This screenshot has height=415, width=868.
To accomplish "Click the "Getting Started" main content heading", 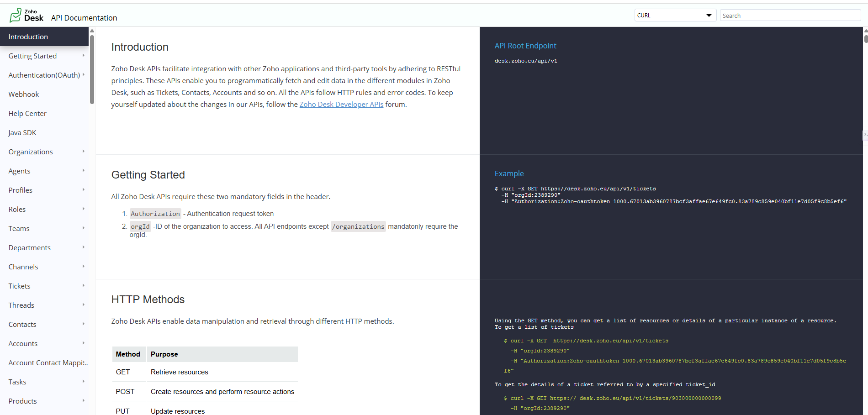I will tap(148, 175).
